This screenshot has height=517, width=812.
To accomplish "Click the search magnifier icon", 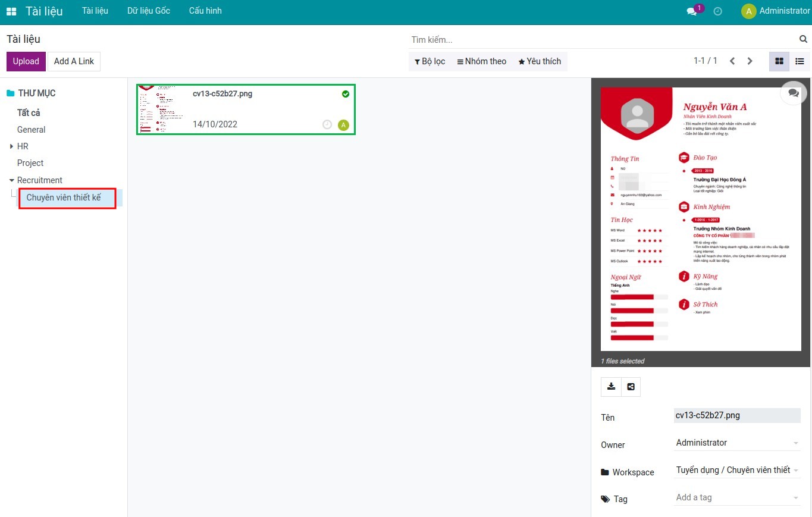I will (803, 39).
